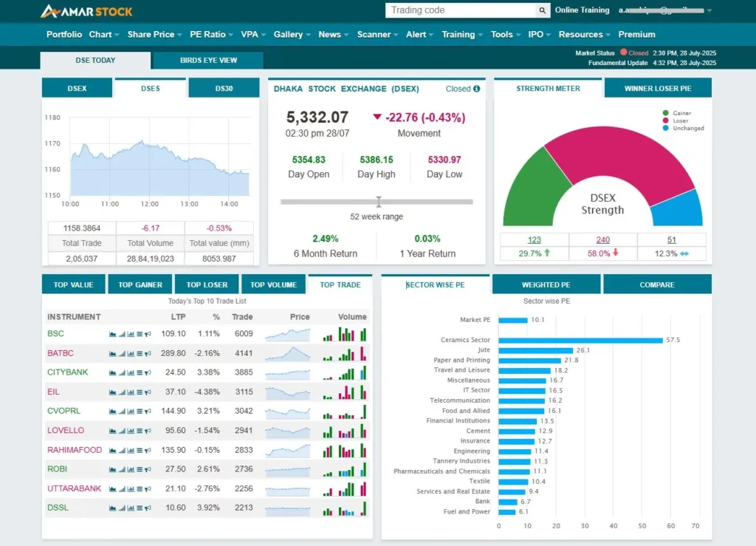Click the BATBC volume bars thumbnail
Image resolution: width=756 pixels, height=546 pixels.
[x=345, y=354]
